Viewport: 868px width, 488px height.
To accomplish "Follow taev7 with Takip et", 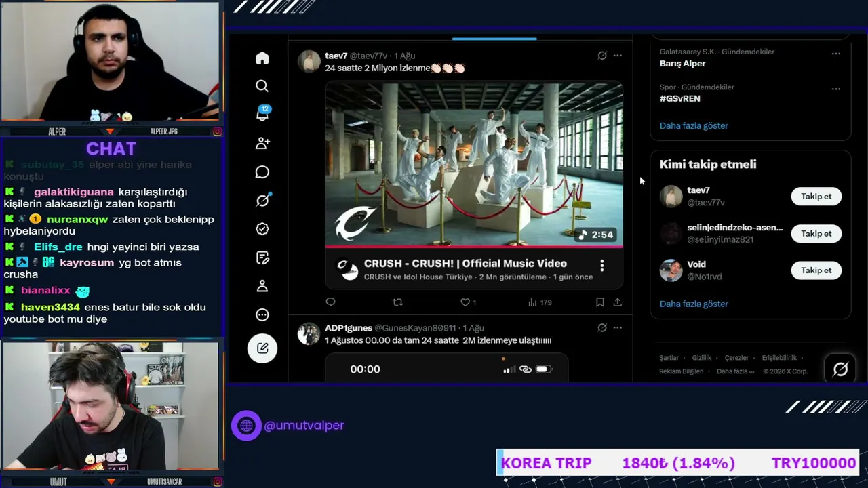I will 816,197.
